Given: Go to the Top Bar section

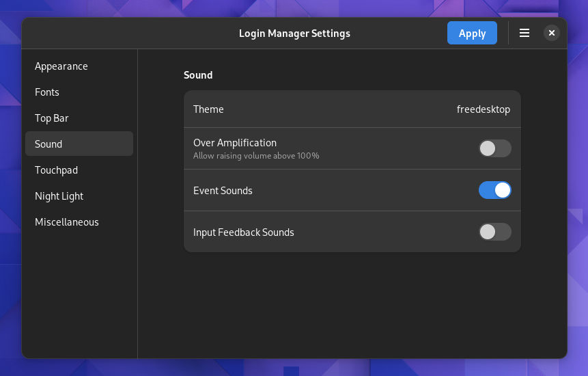Looking at the screenshot, I should (52, 118).
